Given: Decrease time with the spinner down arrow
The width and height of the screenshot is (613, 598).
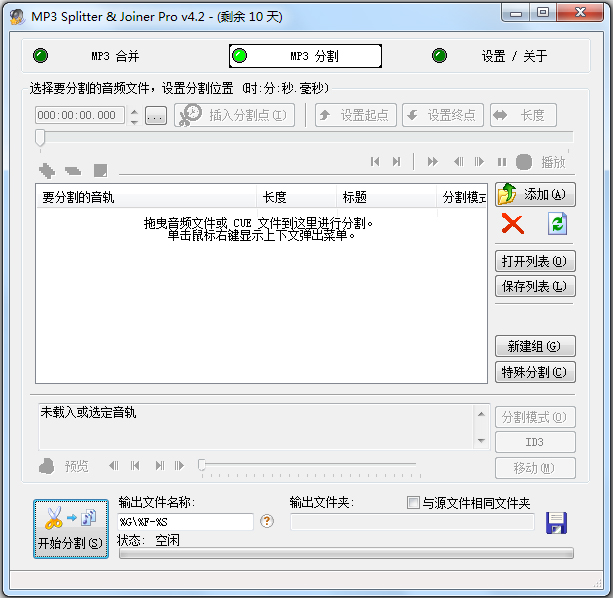Looking at the screenshot, I should tap(134, 121).
